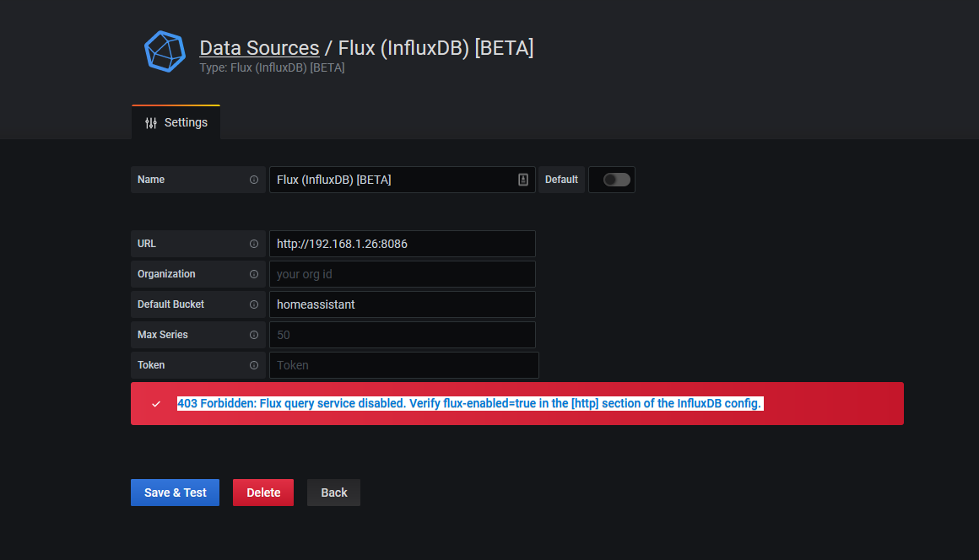
Task: Focus the Organization input field
Action: pyautogui.click(x=402, y=274)
